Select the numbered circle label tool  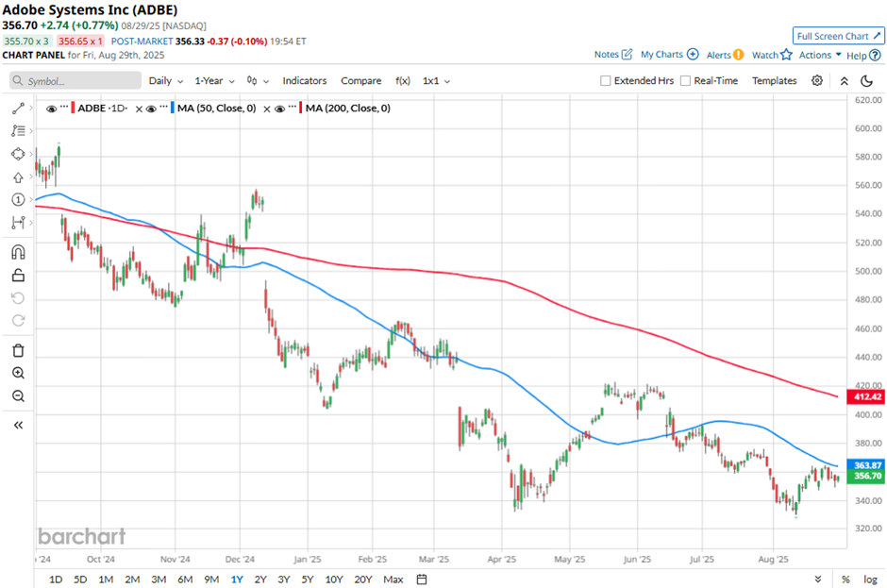[x=18, y=199]
